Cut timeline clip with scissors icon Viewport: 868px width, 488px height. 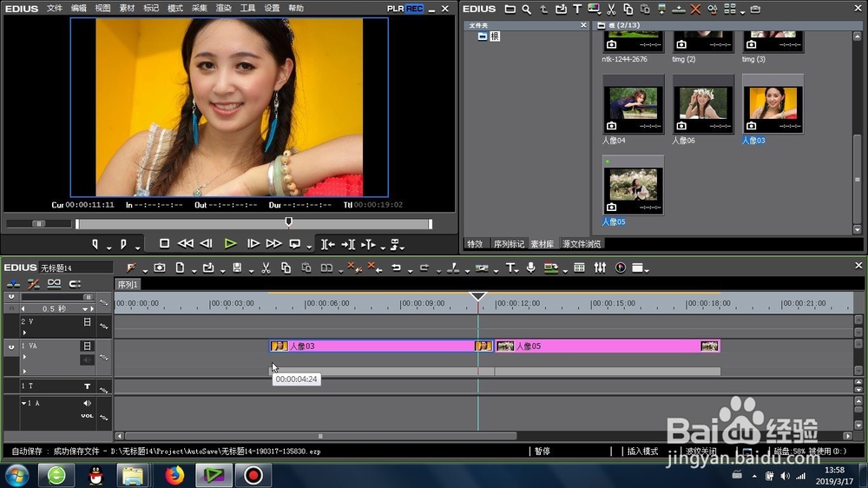[266, 268]
